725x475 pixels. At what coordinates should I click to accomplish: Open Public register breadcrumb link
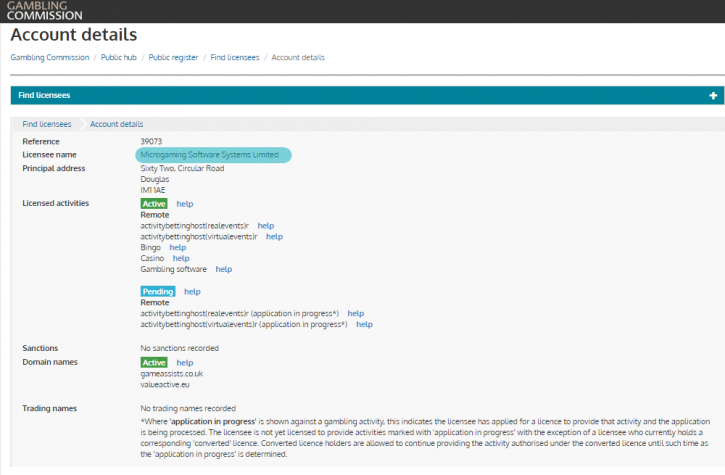pos(173,57)
